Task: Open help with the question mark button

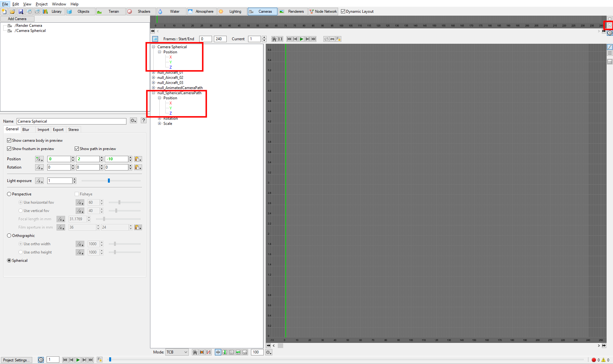Action: click(144, 121)
